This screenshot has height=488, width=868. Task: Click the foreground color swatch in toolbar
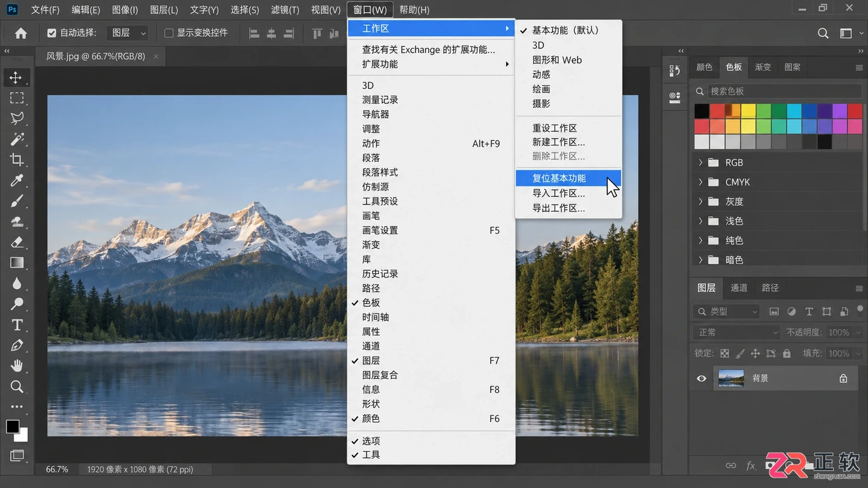13,427
